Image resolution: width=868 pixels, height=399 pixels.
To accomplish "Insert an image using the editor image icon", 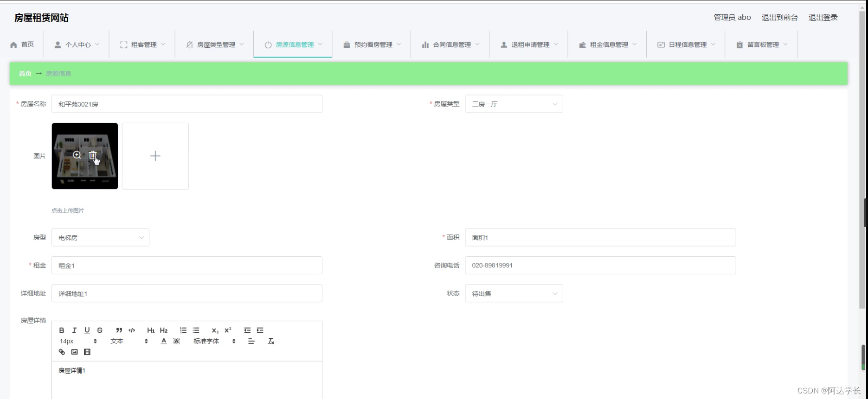I will pos(74,352).
